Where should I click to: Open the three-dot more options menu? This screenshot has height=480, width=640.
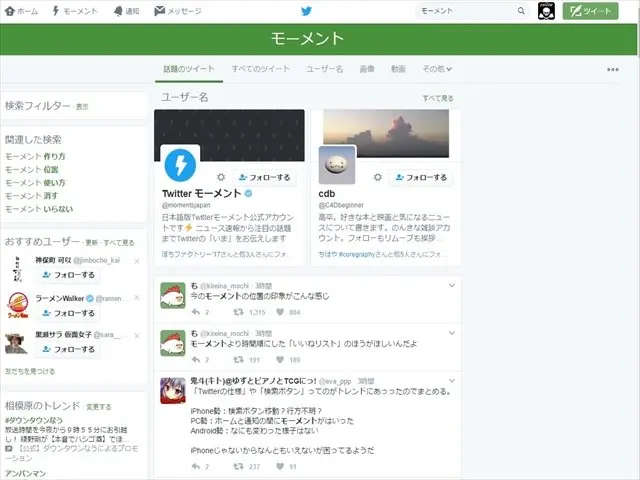click(x=612, y=69)
